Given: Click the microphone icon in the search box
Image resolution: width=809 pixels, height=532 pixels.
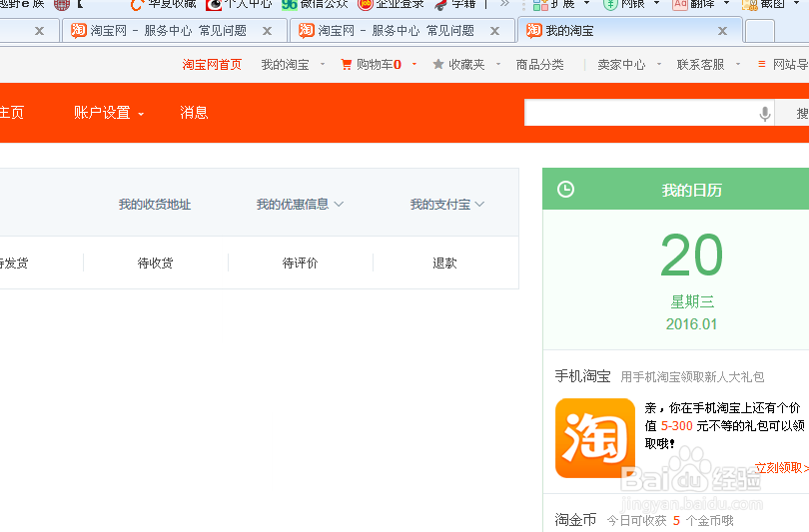Looking at the screenshot, I should click(x=765, y=114).
